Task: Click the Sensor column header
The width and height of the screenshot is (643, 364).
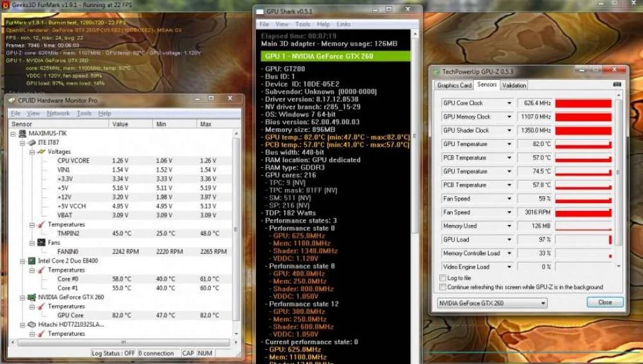Action: pos(59,124)
